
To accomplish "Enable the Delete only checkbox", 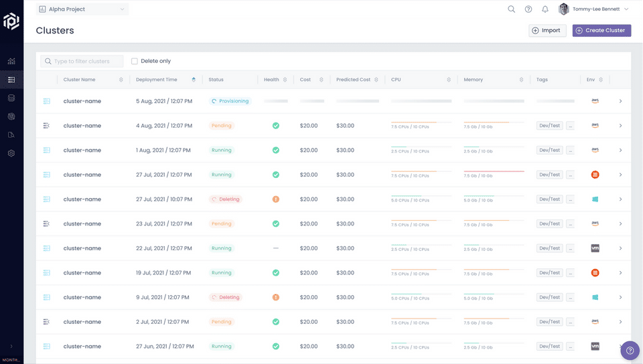I will point(134,61).
